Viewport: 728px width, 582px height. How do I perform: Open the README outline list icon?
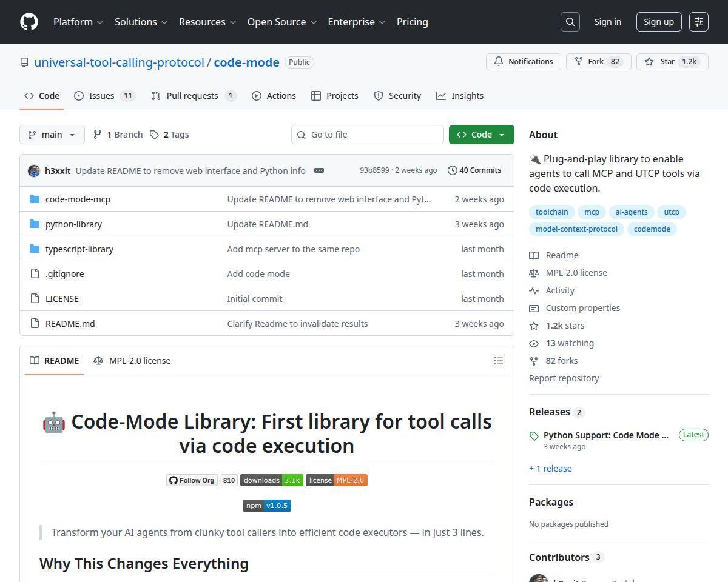(499, 361)
